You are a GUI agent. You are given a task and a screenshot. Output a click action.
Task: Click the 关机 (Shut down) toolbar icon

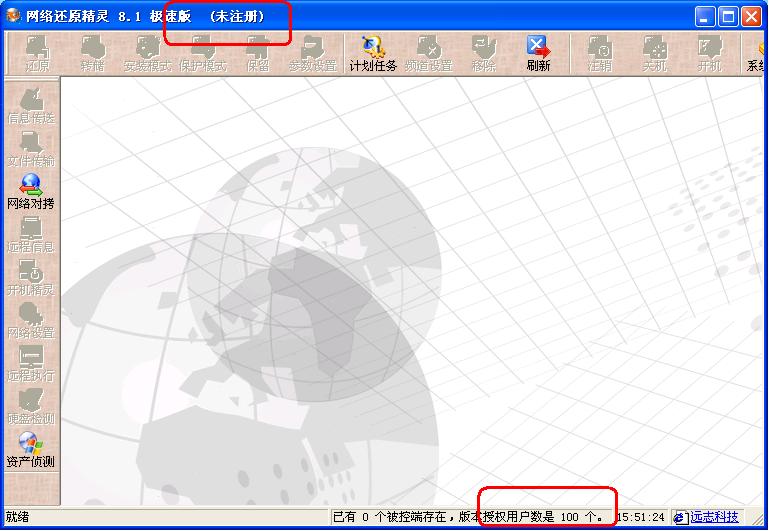[x=655, y=54]
